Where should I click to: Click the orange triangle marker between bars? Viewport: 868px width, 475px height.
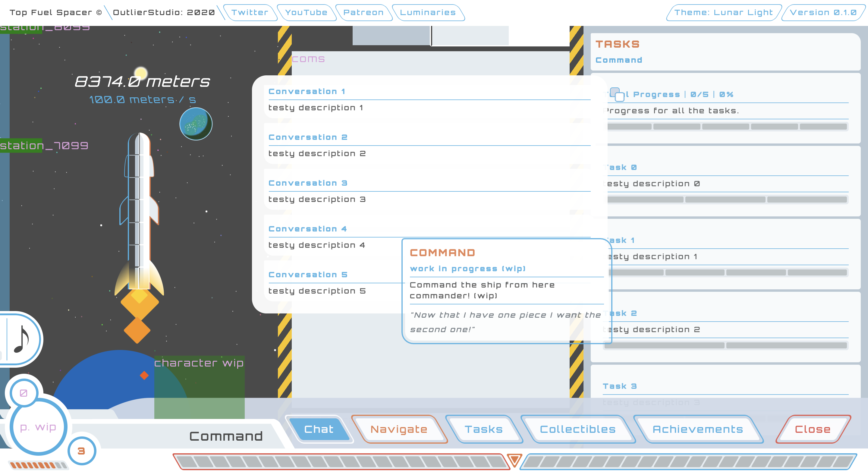(514, 460)
